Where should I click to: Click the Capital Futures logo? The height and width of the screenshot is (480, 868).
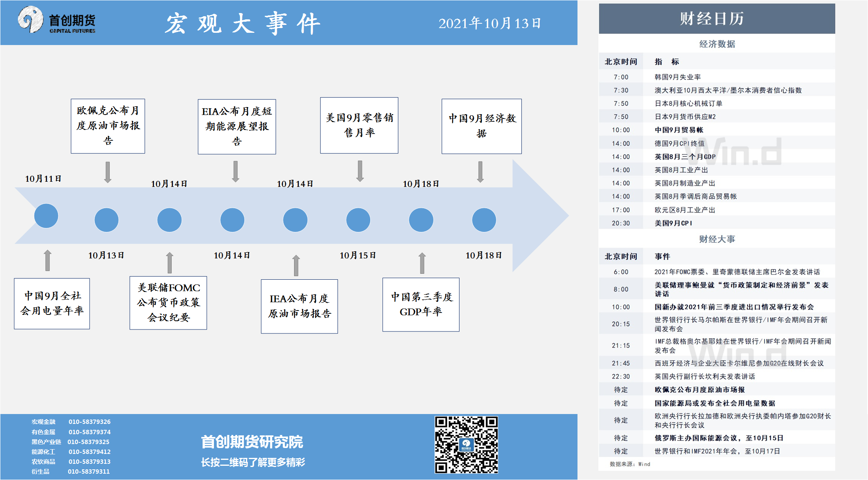click(56, 20)
